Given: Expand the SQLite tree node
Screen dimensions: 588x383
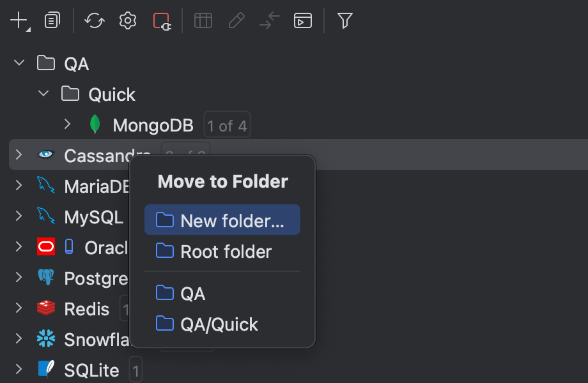Looking at the screenshot, I should [18, 370].
